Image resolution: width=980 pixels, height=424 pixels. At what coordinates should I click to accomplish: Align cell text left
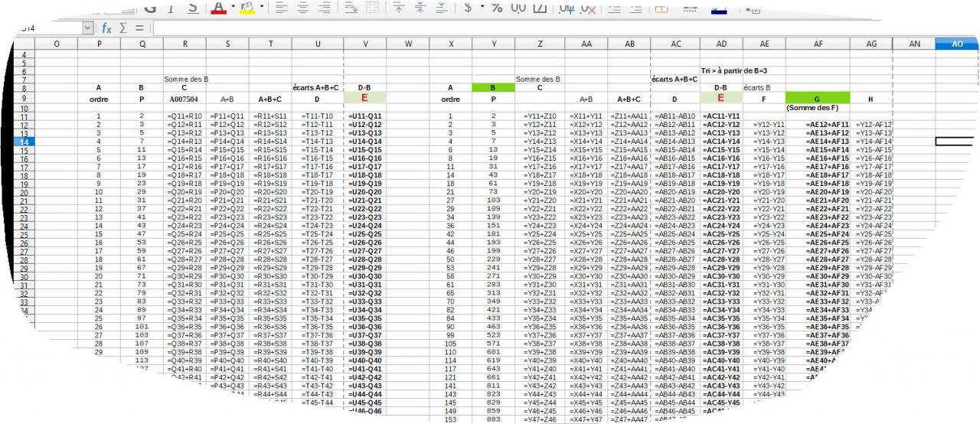(280, 7)
